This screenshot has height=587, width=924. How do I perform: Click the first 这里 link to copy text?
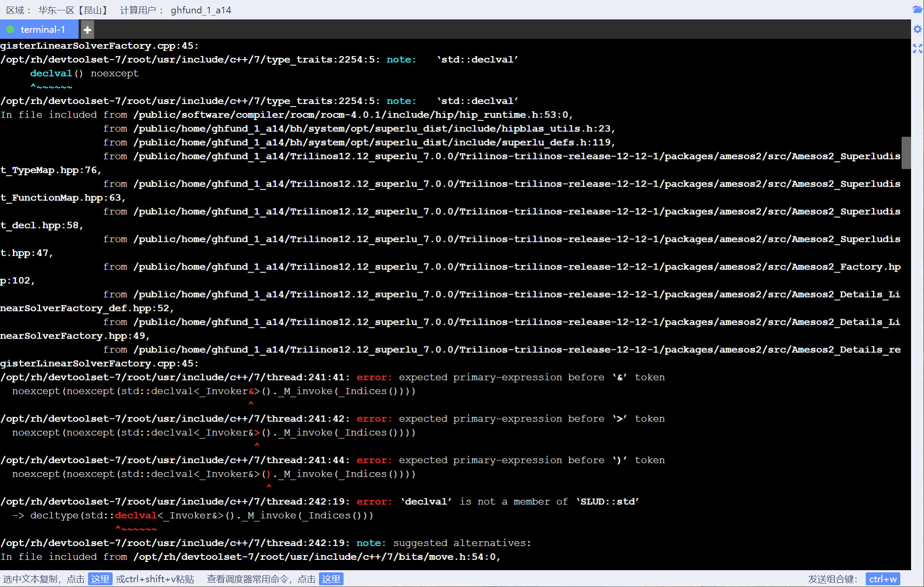[100, 579]
